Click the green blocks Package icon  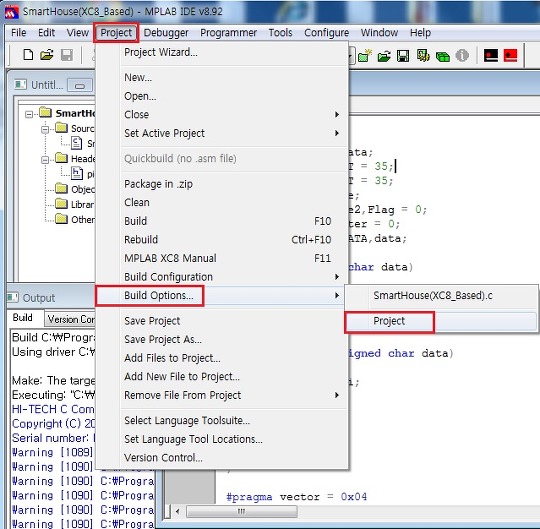point(443,56)
